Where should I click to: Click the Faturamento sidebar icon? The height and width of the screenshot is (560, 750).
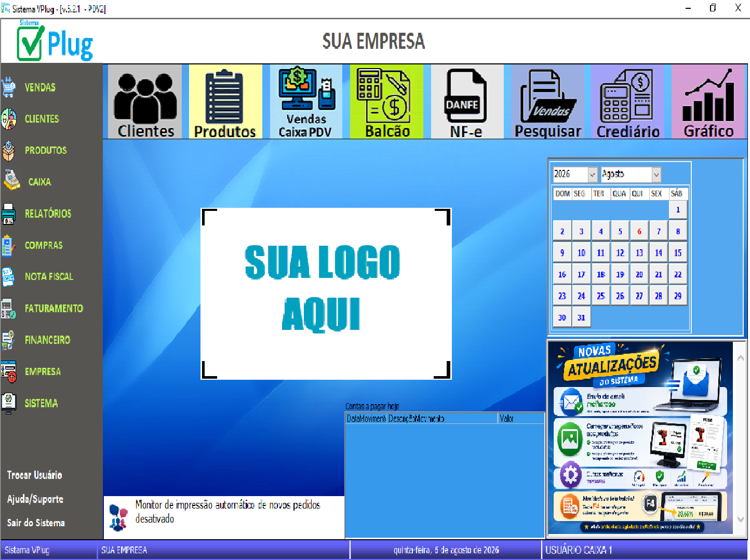pos(9,309)
